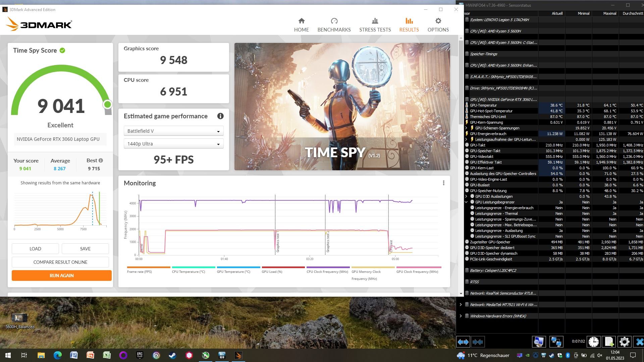Go to the Stress Tests tab
The image size is (644, 362).
tap(375, 25)
